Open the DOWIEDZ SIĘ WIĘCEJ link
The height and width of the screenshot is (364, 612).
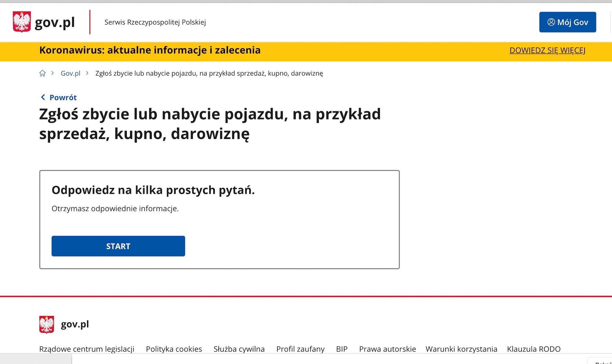point(547,50)
